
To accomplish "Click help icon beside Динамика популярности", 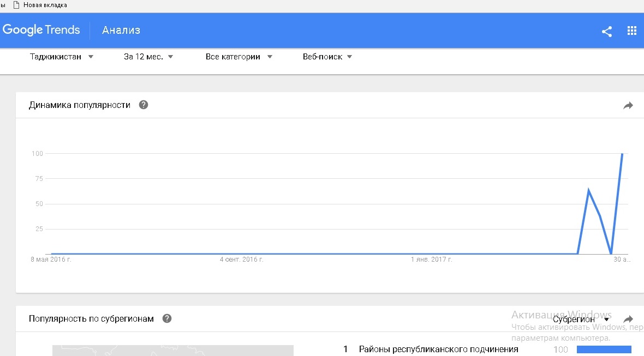I will (x=144, y=105).
